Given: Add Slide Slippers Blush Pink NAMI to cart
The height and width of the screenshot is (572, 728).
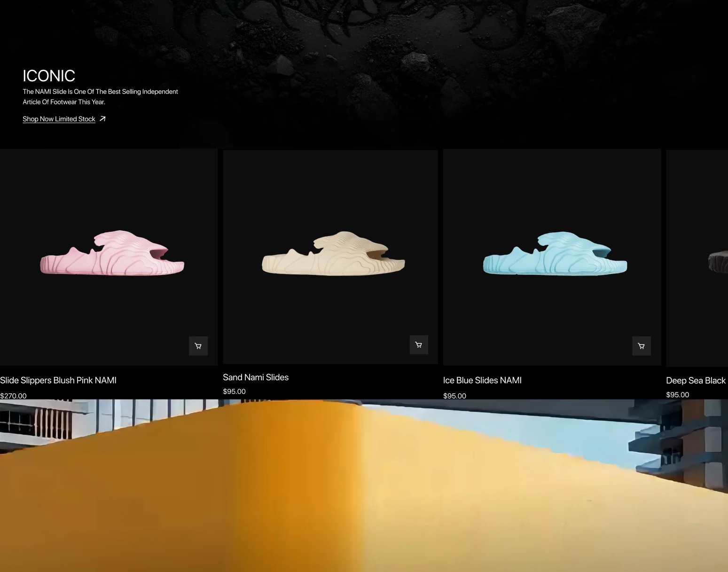Looking at the screenshot, I should click(198, 346).
